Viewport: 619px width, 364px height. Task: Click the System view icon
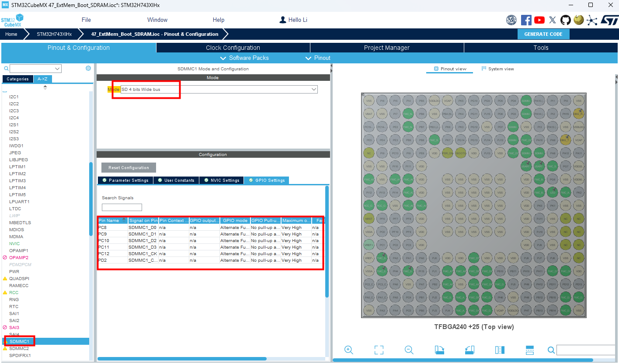pos(484,69)
